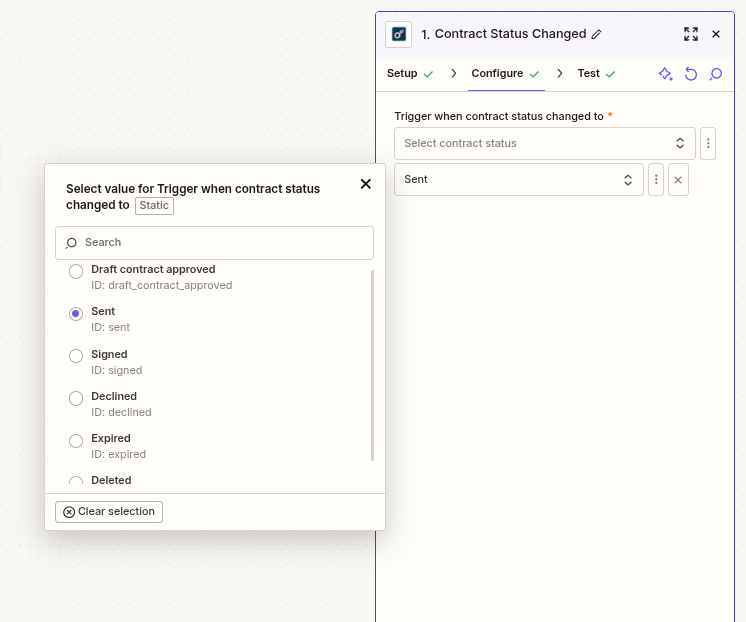This screenshot has width=746, height=622.
Task: Open the Setup tab
Action: tap(410, 73)
